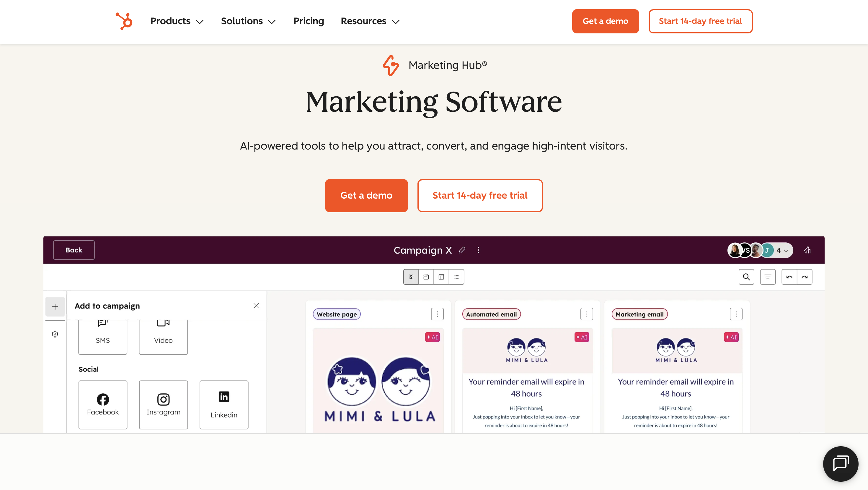Switch to list view in campaign toolbar
The width and height of the screenshot is (868, 490).
(x=456, y=277)
